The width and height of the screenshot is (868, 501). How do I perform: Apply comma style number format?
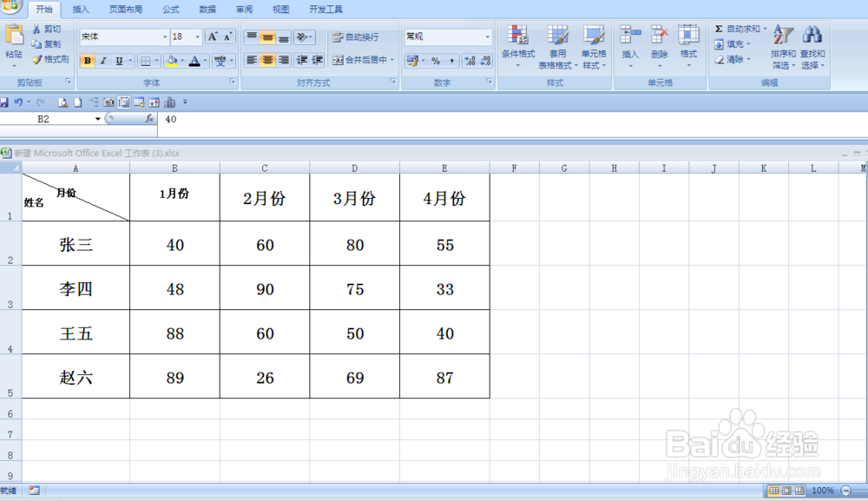451,61
